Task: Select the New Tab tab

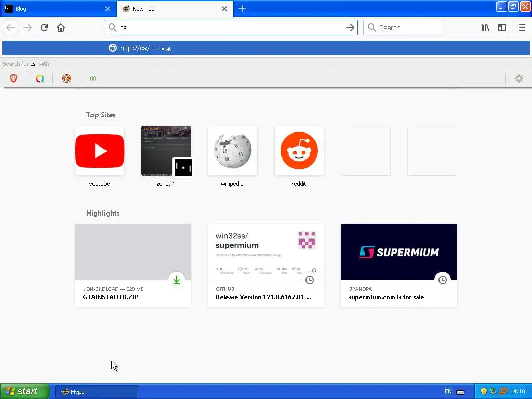Action: tap(175, 9)
